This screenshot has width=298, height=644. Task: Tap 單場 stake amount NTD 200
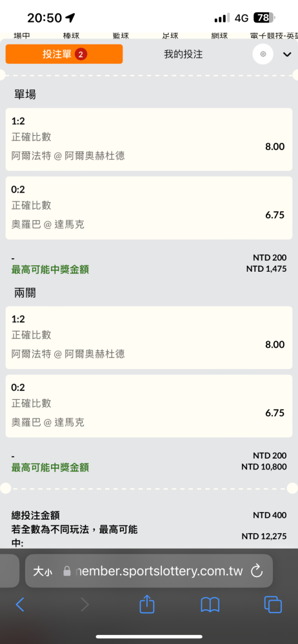(270, 258)
